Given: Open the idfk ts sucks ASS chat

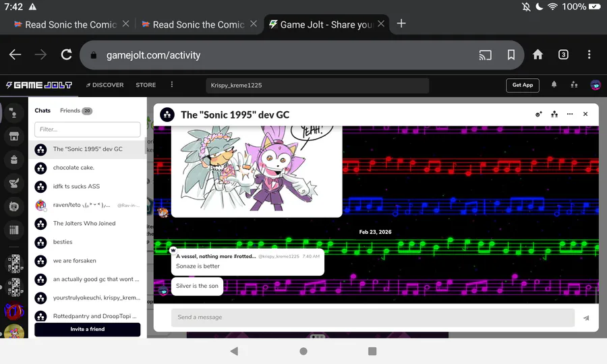Looking at the screenshot, I should click(88, 187).
